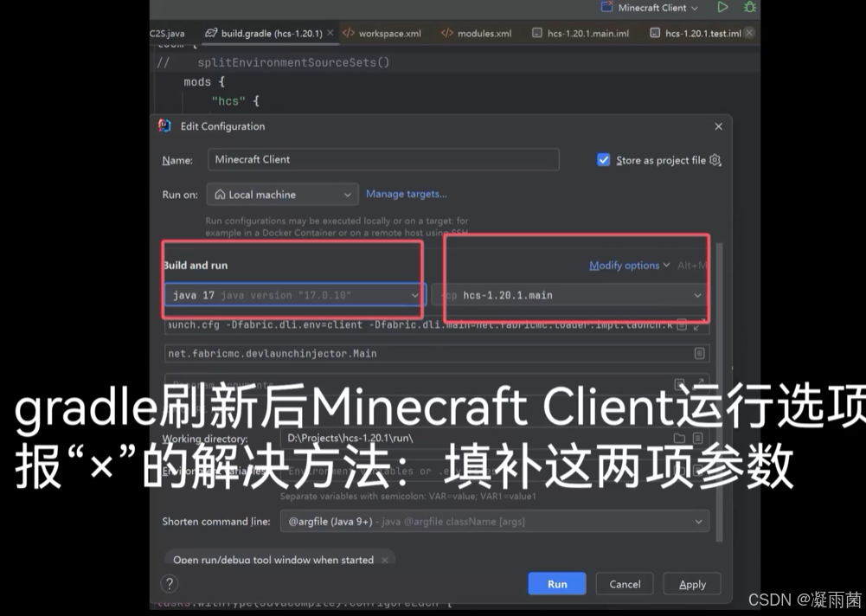Toggle Store as project file checkbox

coord(603,160)
